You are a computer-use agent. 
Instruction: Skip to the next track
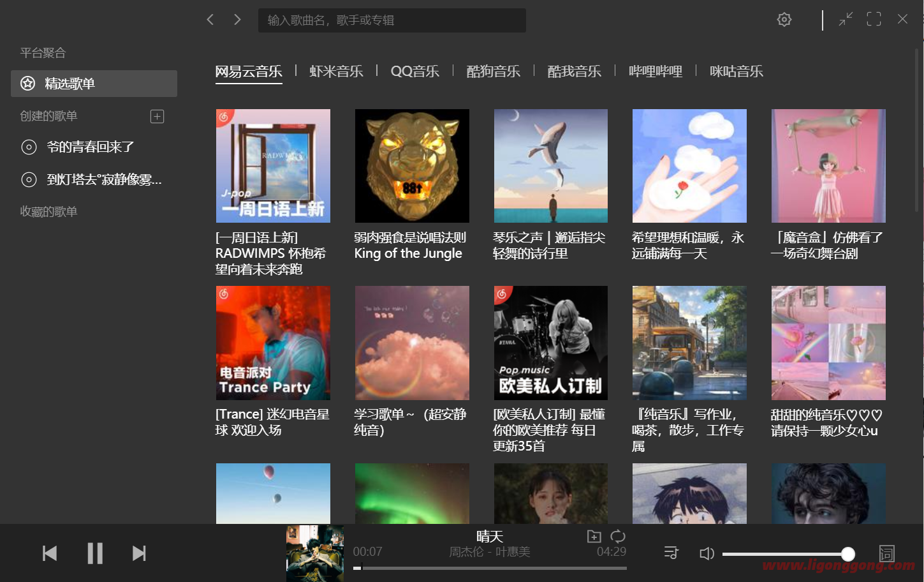click(x=139, y=553)
